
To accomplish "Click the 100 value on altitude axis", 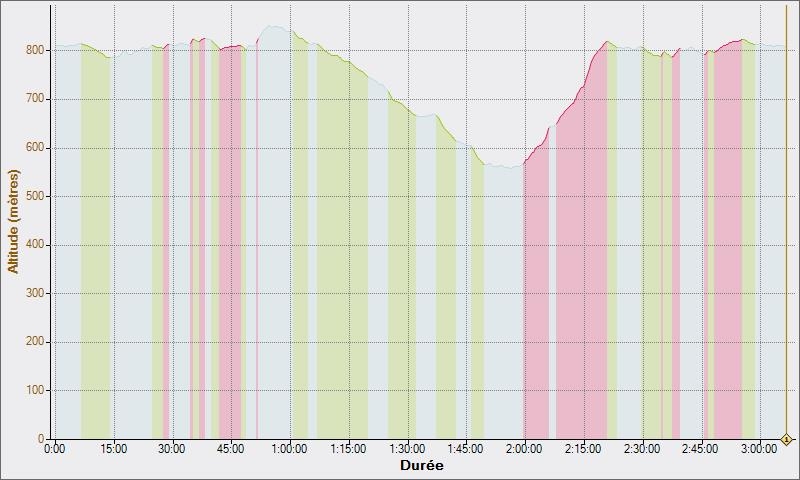I will [36, 390].
